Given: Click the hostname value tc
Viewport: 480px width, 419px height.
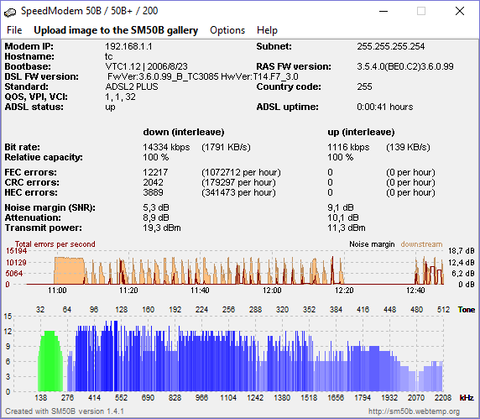Looking at the screenshot, I should click(x=109, y=56).
